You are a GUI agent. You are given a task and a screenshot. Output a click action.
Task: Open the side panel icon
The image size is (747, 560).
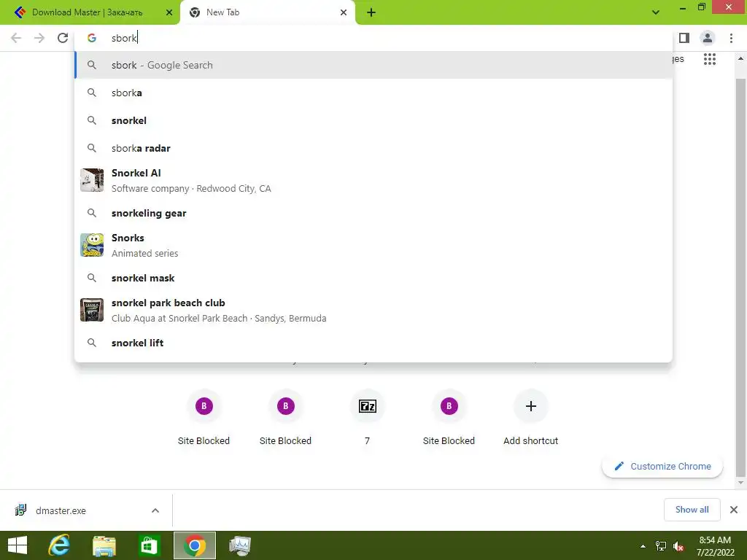(684, 38)
